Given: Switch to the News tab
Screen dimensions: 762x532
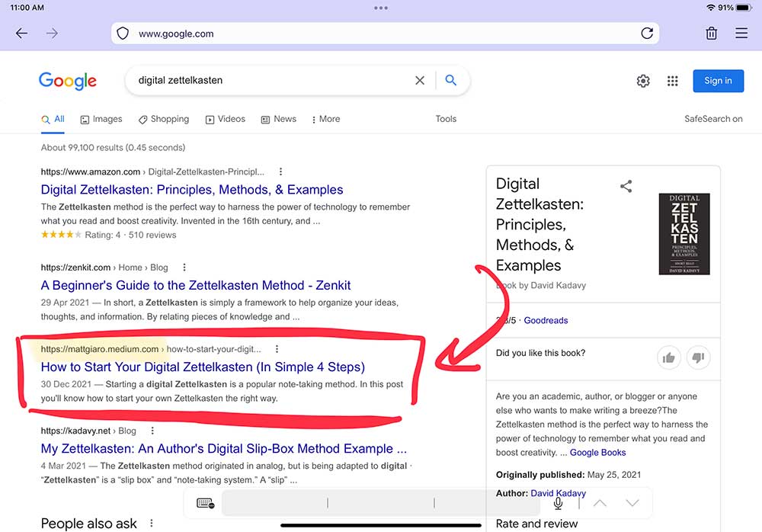Looking at the screenshot, I should click(278, 119).
